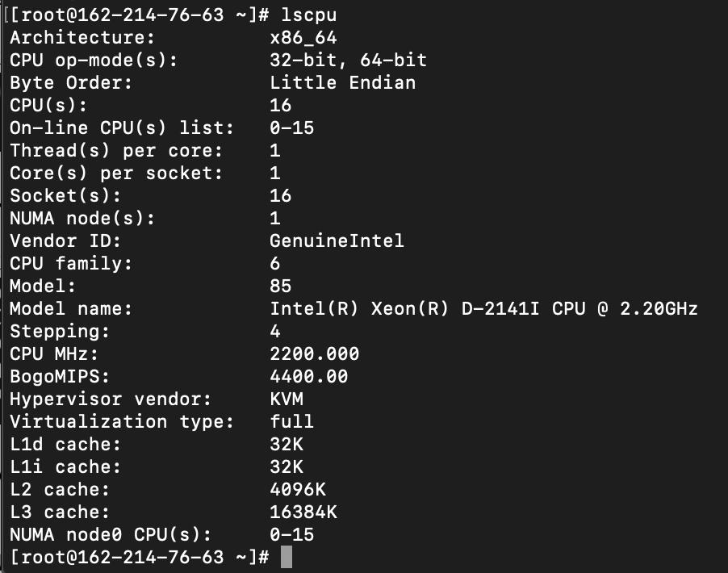The height and width of the screenshot is (573, 728).
Task: Click the KVM hypervisor vendor value
Action: click(287, 399)
